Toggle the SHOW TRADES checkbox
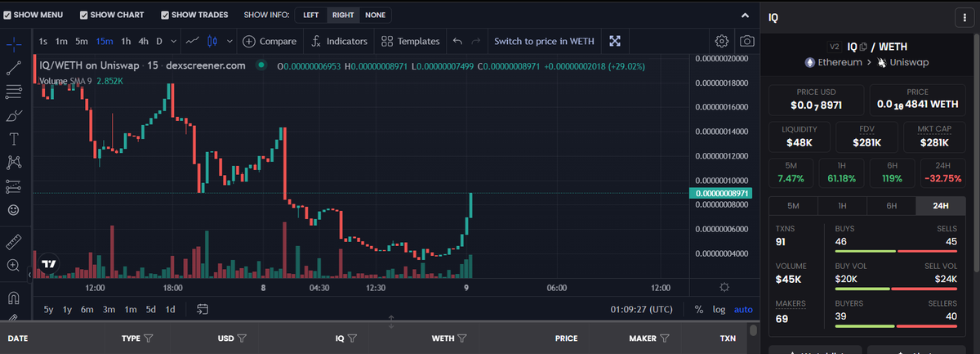Screen dimensions: 980x354 click(165, 15)
